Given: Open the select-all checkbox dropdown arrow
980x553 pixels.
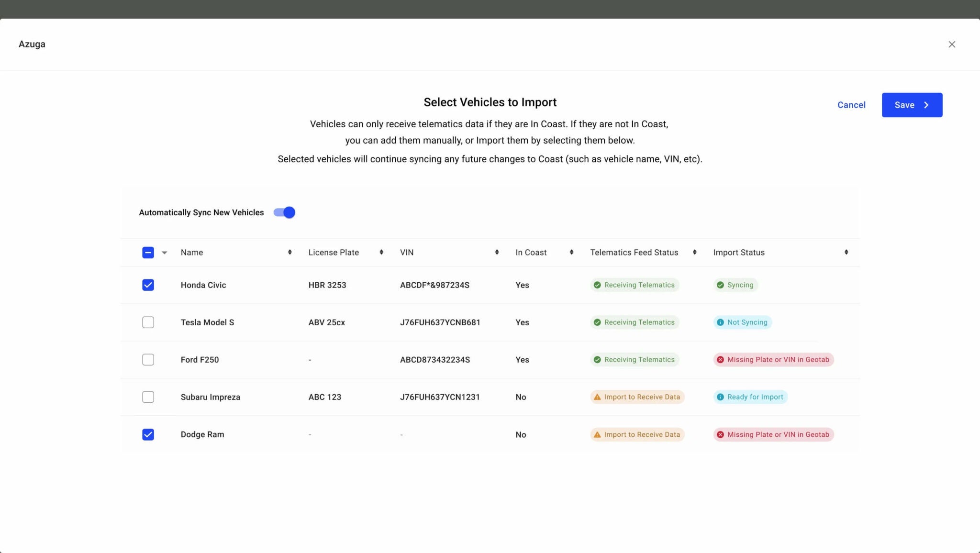Looking at the screenshot, I should [164, 252].
